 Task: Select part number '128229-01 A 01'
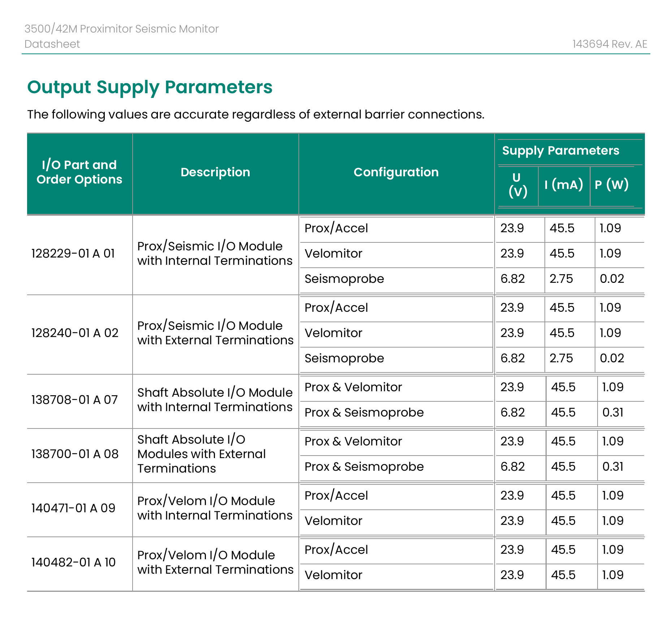tap(73, 254)
